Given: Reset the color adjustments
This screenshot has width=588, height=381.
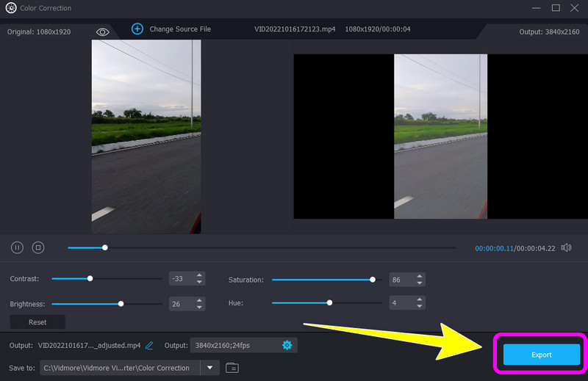Looking at the screenshot, I should coord(37,322).
